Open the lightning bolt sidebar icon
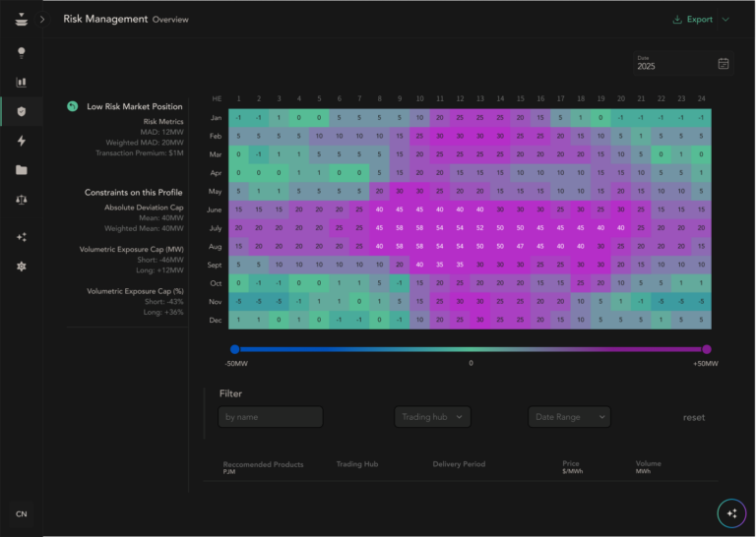Screen dimensions: 756x537 tap(21, 141)
